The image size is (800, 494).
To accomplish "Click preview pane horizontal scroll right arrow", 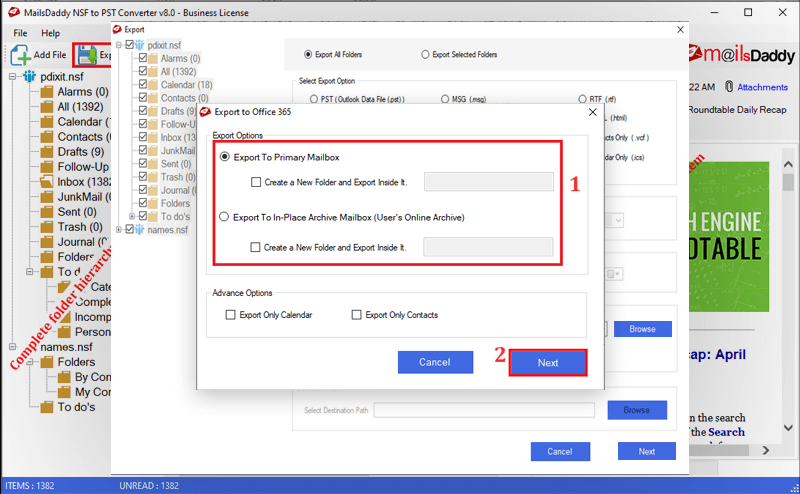I will point(765,450).
